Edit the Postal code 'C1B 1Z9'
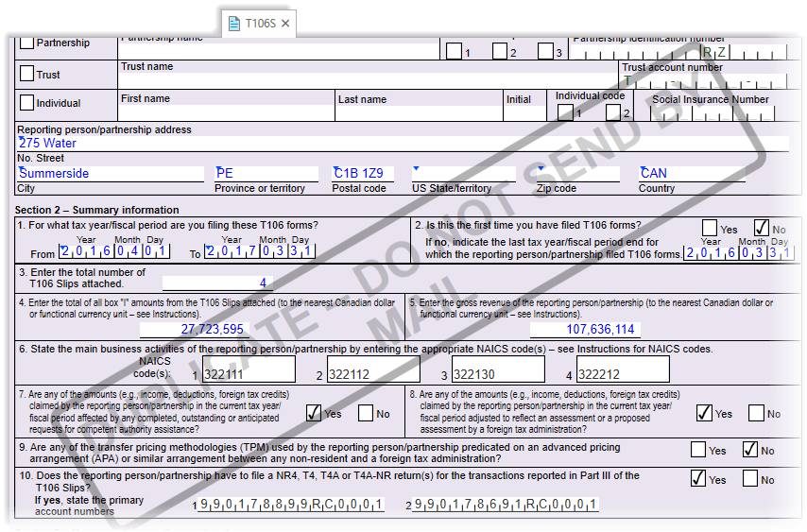Image resolution: width=807 pixels, height=532 pixels. coord(363,173)
